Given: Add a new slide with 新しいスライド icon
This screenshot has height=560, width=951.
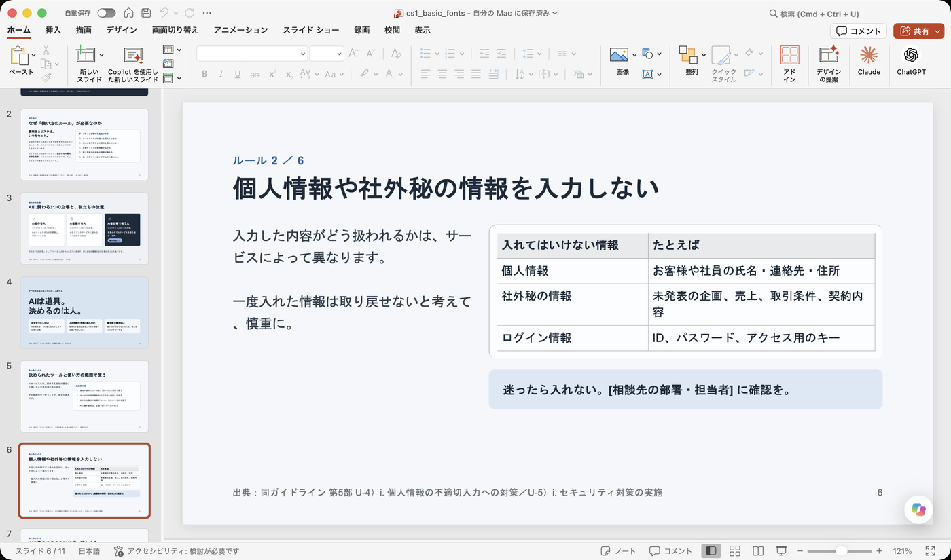Looking at the screenshot, I should (86, 56).
